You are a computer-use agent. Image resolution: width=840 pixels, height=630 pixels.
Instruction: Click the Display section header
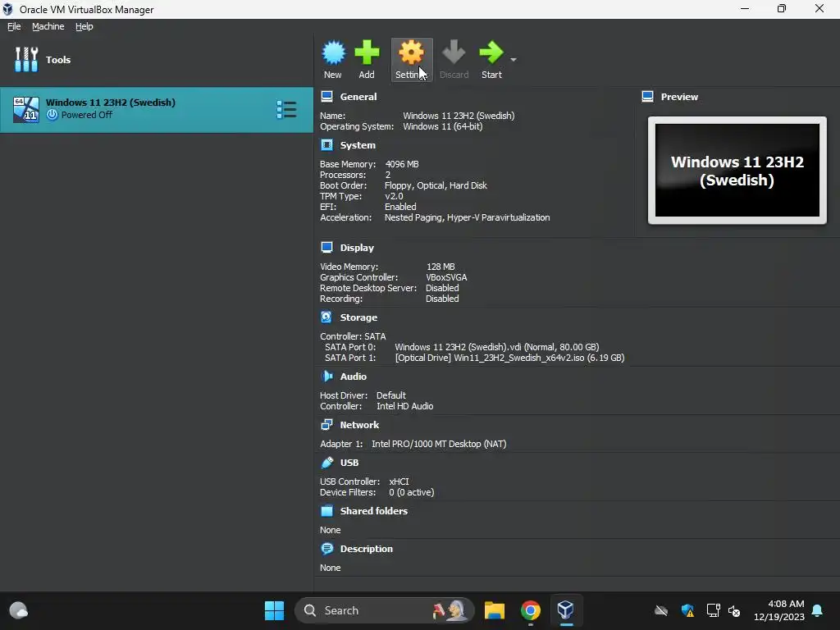357,248
